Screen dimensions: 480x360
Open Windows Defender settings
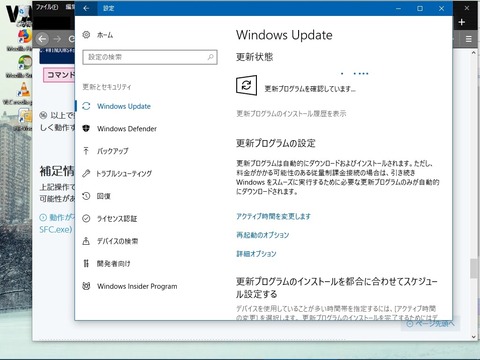[x=127, y=129]
